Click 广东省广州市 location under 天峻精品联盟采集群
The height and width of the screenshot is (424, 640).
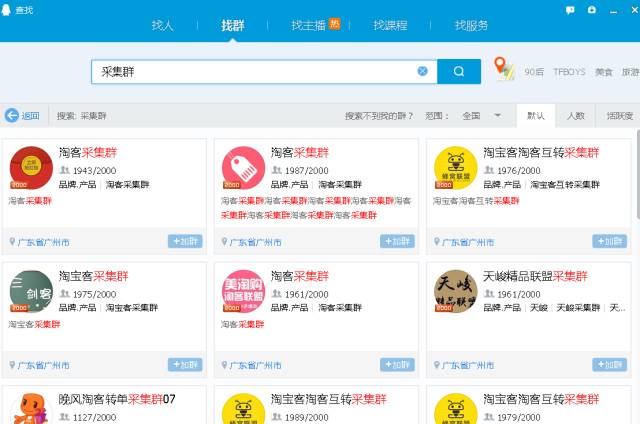[x=468, y=365]
